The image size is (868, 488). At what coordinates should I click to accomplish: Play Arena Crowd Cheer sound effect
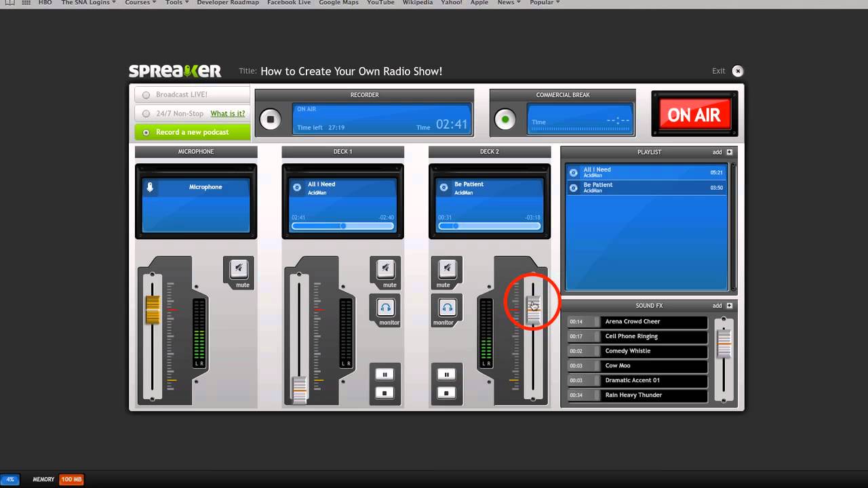coord(637,322)
